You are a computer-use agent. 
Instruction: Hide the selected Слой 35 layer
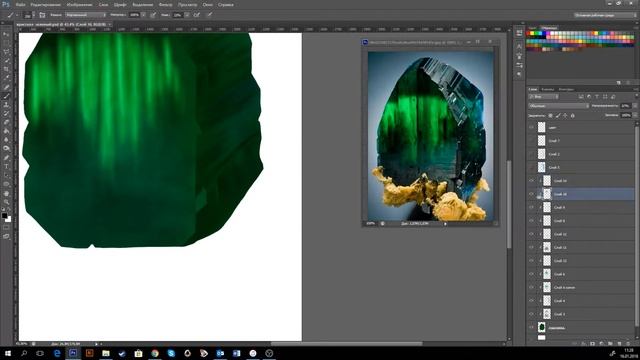[531, 194]
